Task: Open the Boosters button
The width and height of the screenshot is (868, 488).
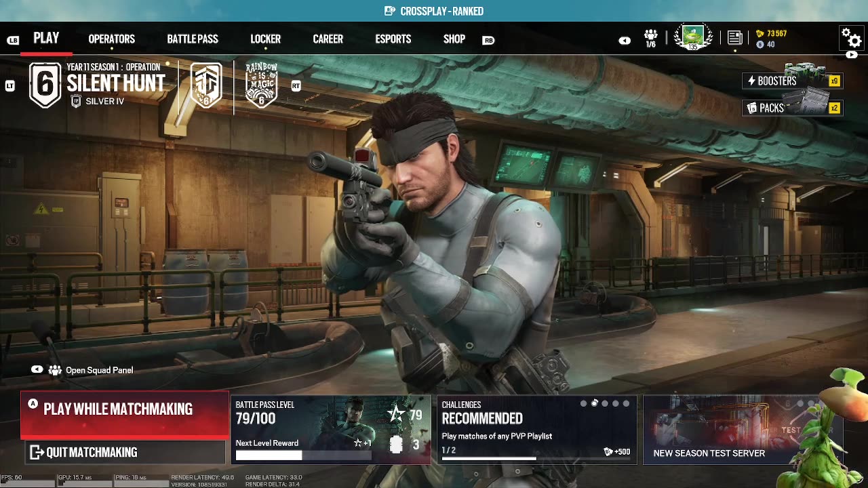Action: [x=792, y=81]
